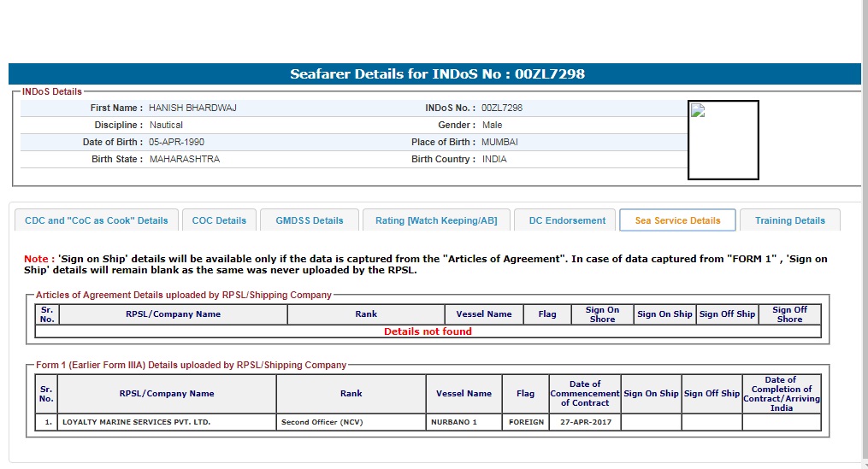Click the first name HANISH BHARDWAJ
The image size is (868, 469).
[x=192, y=108]
